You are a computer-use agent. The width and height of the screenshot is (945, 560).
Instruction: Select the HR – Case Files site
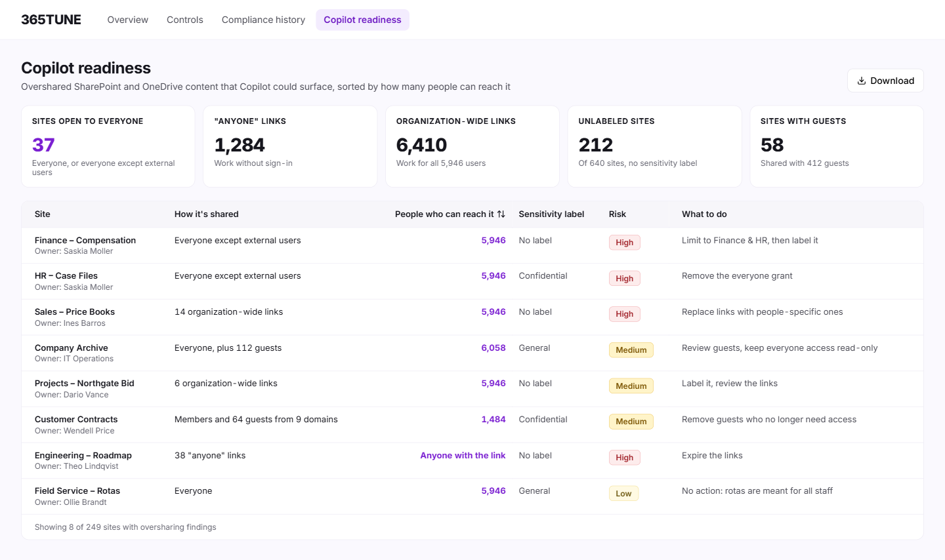pyautogui.click(x=66, y=276)
